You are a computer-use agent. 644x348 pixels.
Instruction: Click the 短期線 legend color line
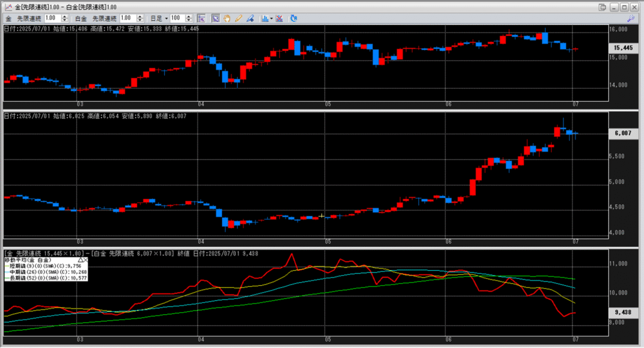[x=8, y=266]
